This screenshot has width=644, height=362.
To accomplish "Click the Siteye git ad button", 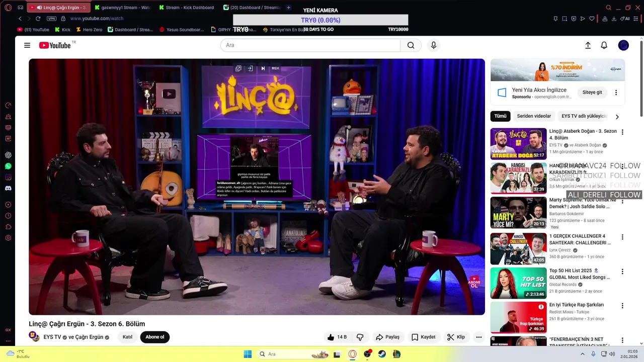I will [592, 93].
